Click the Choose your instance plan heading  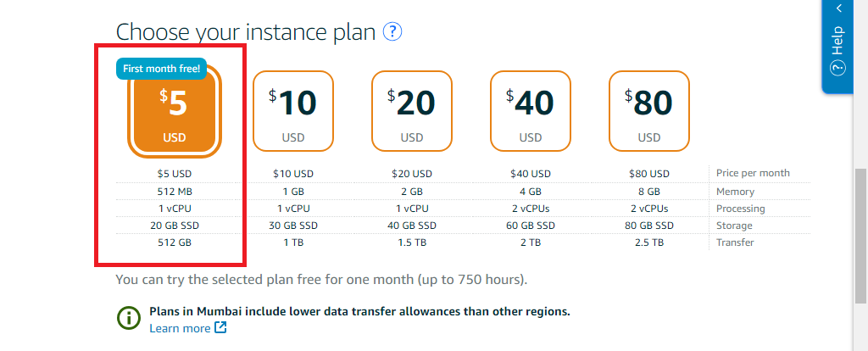245,32
